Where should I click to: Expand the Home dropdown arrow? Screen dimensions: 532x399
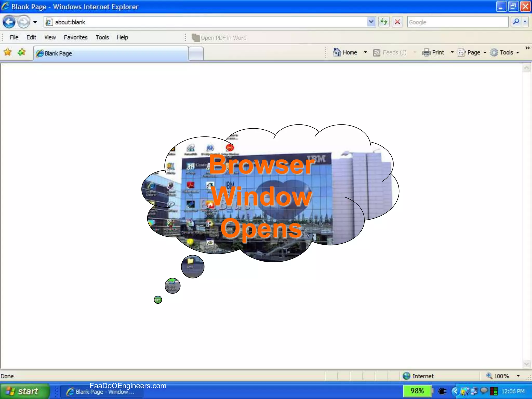click(365, 52)
